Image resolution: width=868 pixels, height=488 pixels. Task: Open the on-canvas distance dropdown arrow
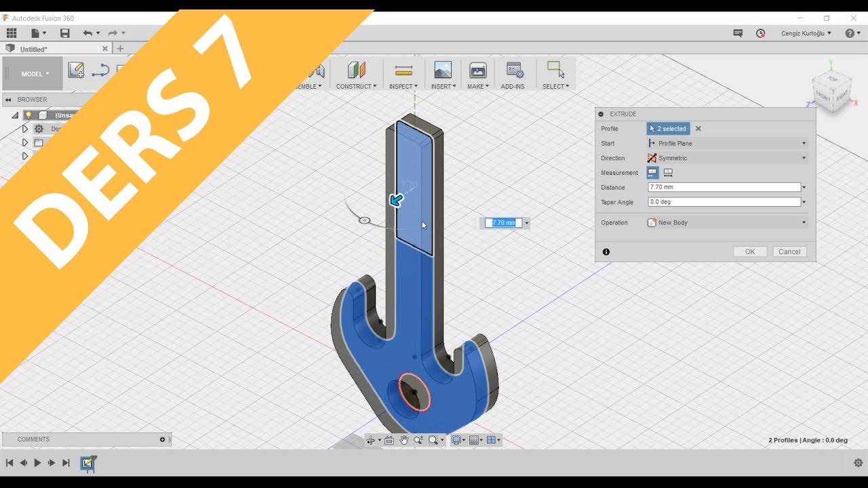(x=527, y=222)
